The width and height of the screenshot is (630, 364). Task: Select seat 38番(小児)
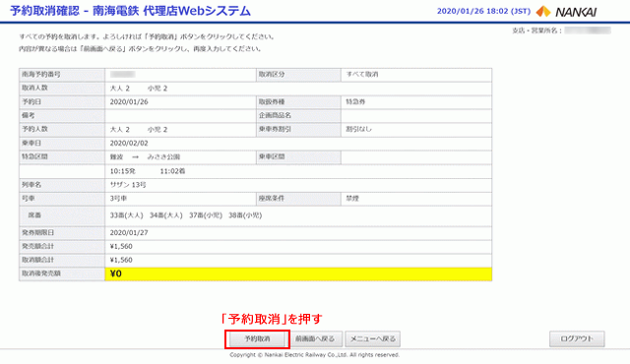point(245,215)
